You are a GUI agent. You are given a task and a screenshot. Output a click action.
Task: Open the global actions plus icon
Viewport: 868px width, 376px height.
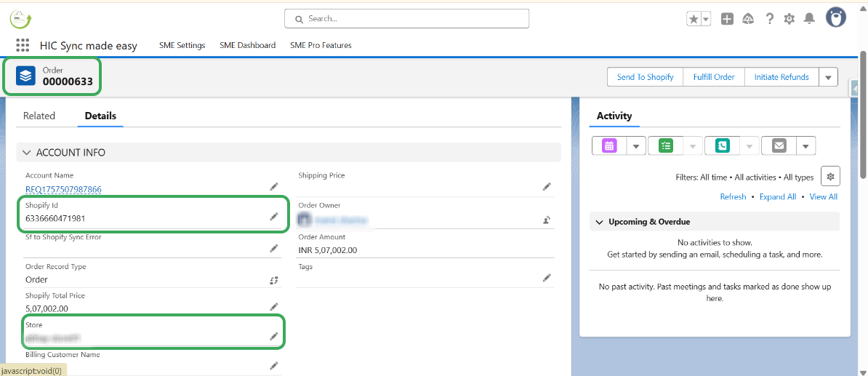pyautogui.click(x=727, y=19)
